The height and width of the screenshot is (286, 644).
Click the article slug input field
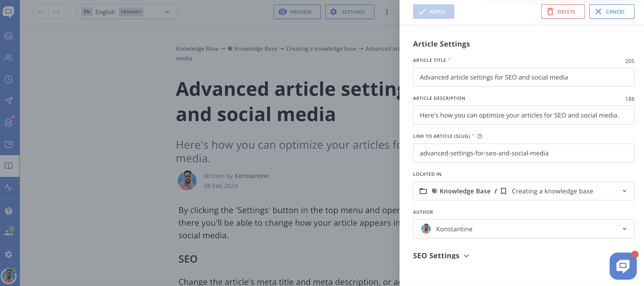pos(523,153)
